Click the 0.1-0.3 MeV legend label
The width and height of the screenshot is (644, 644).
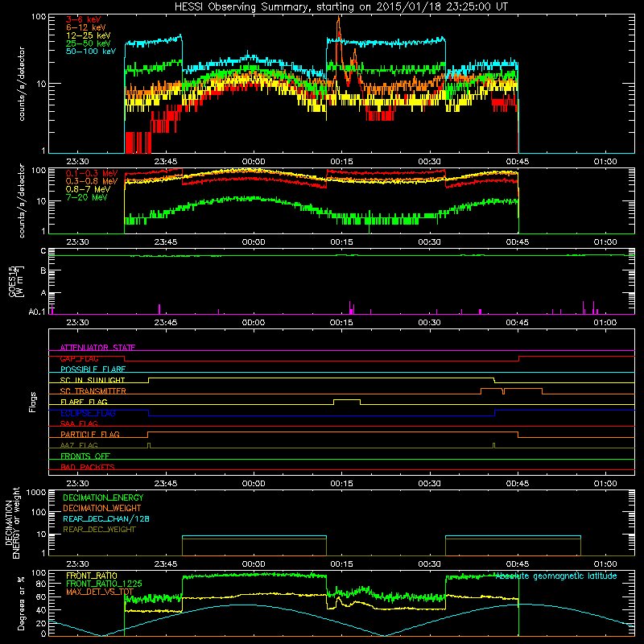[x=92, y=173]
